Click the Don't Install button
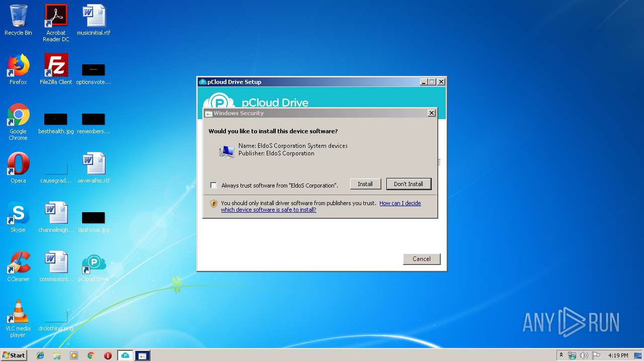 409,184
